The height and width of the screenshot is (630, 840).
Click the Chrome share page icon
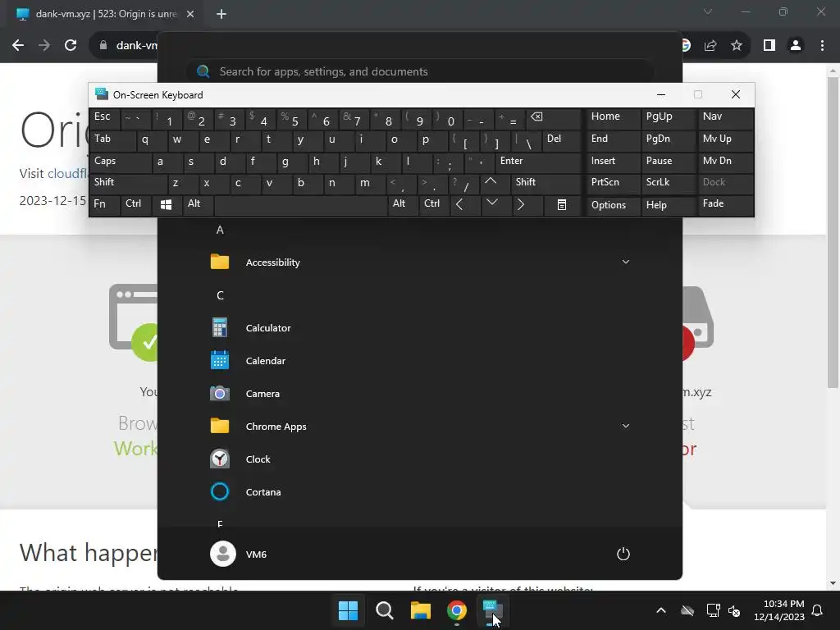tap(710, 46)
